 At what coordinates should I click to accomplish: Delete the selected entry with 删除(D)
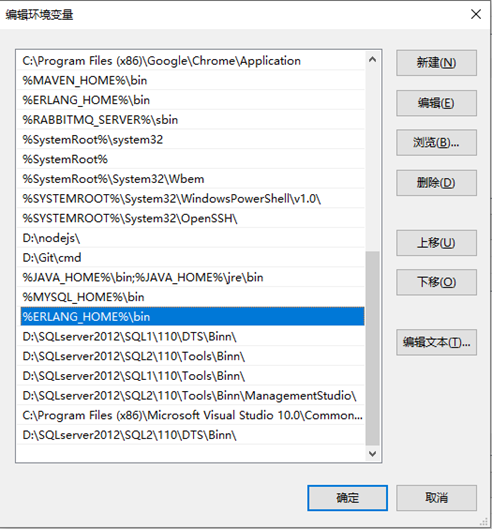point(436,183)
